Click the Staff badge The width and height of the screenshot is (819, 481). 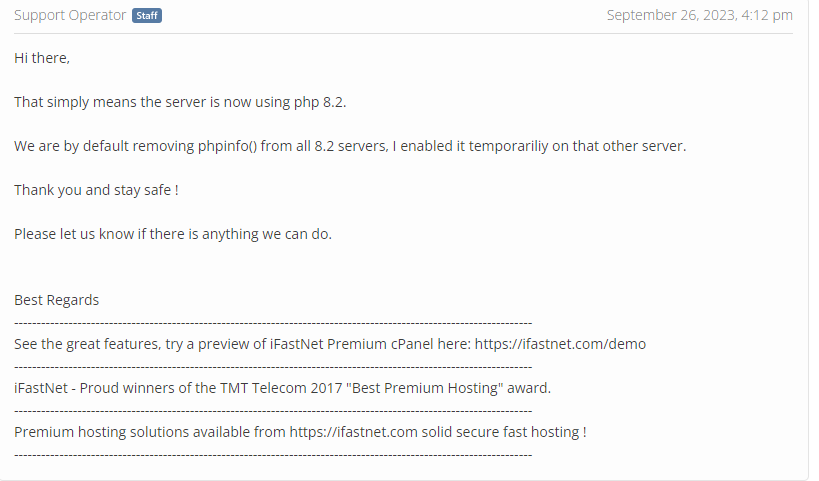[x=147, y=16]
